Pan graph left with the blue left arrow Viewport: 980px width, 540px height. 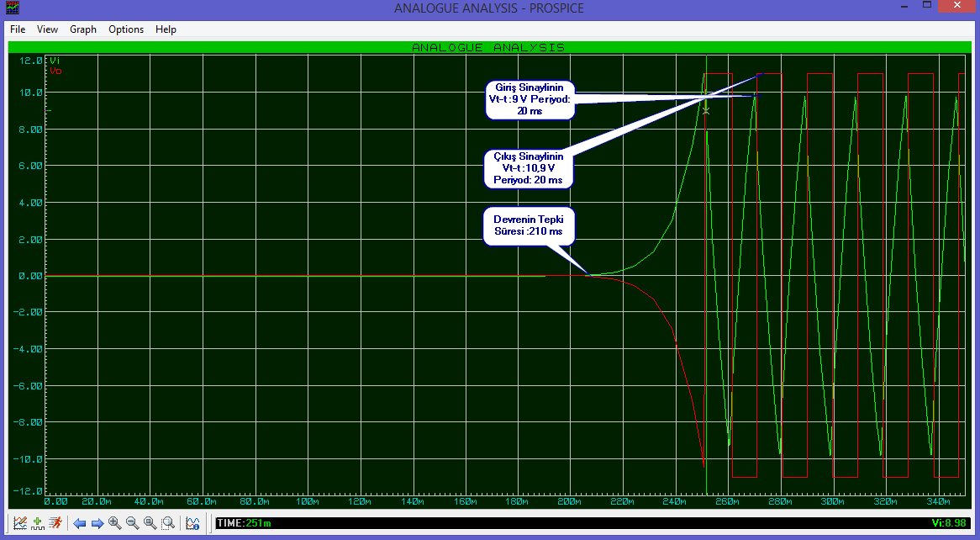(x=80, y=523)
